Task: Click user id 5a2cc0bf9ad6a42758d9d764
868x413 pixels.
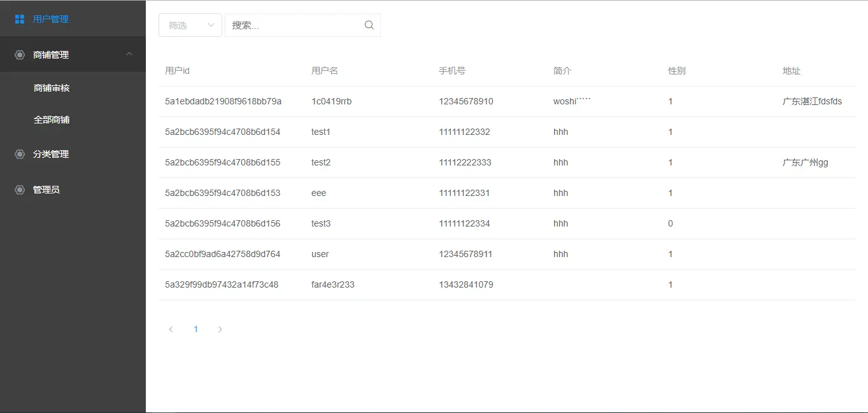Action: [222, 254]
